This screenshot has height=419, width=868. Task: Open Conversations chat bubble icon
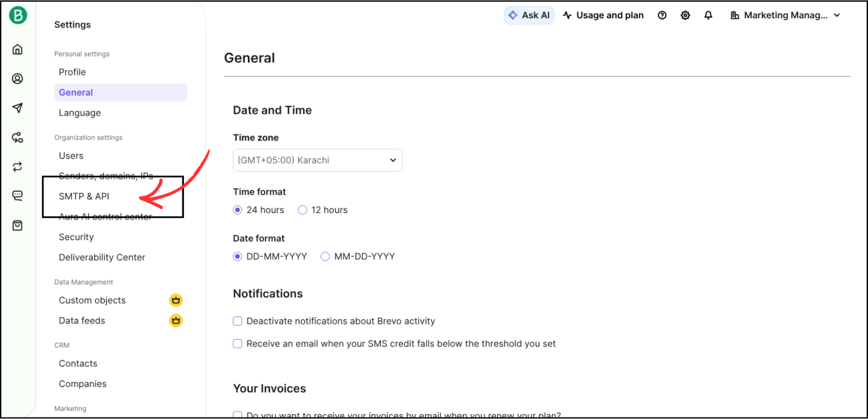17,195
